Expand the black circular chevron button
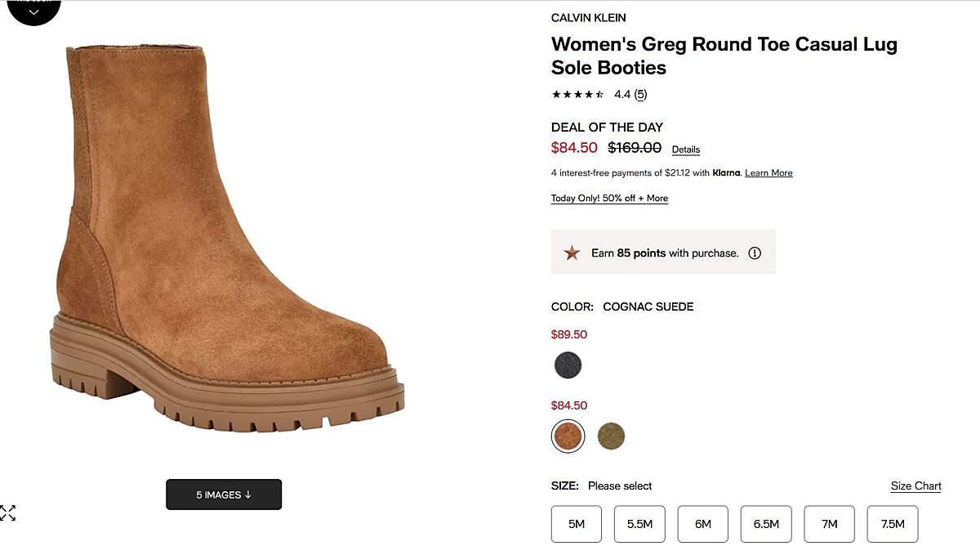The image size is (980, 555). pos(33,11)
